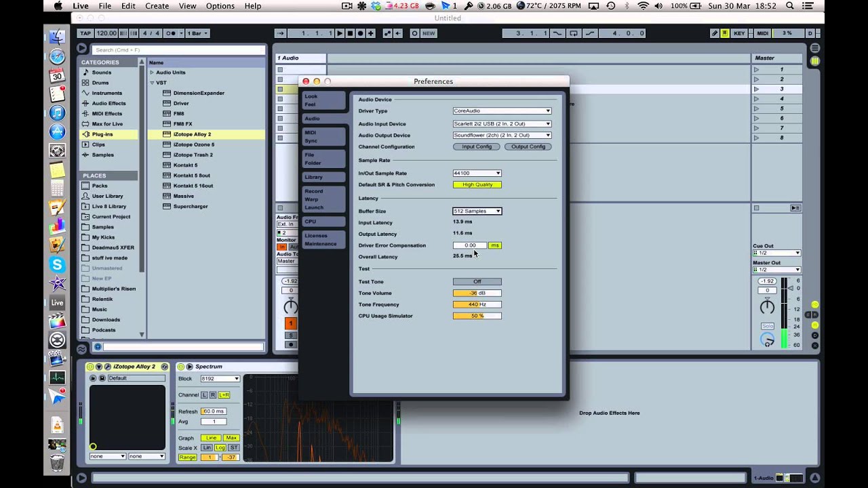Open Audio Output Device dropdown
The height and width of the screenshot is (488, 868).
point(502,135)
